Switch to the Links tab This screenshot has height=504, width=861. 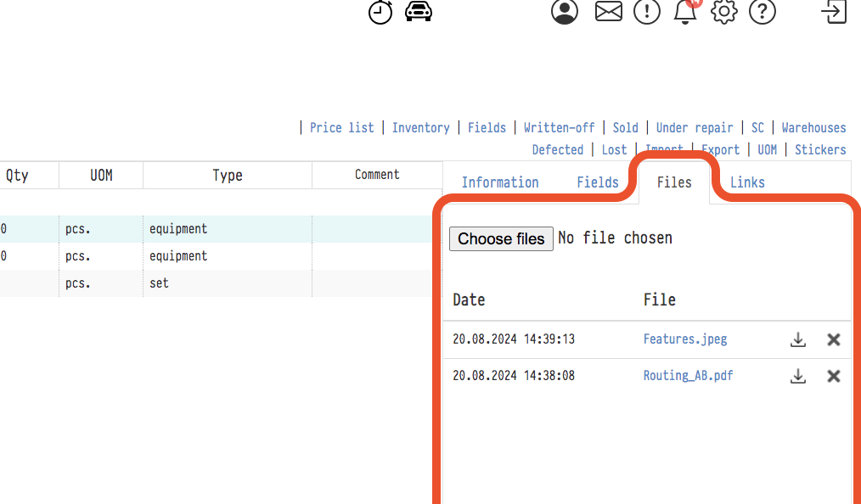747,182
